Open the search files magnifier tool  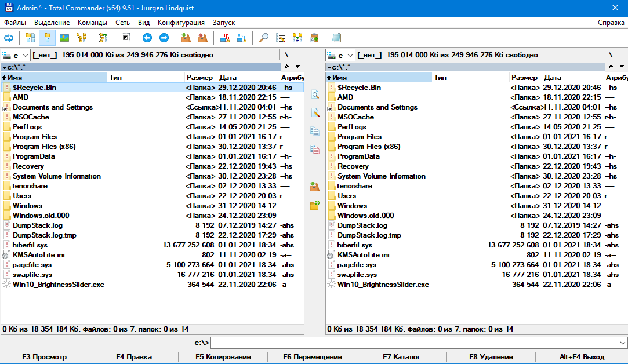coord(263,38)
